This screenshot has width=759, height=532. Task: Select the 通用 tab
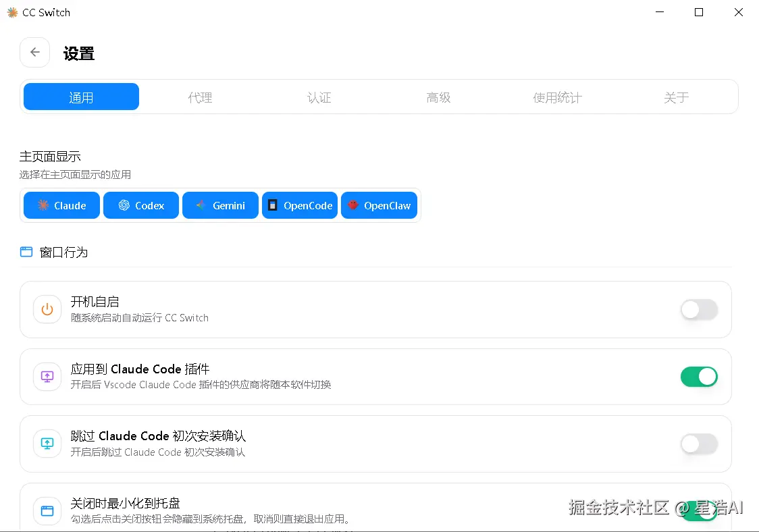pos(81,97)
